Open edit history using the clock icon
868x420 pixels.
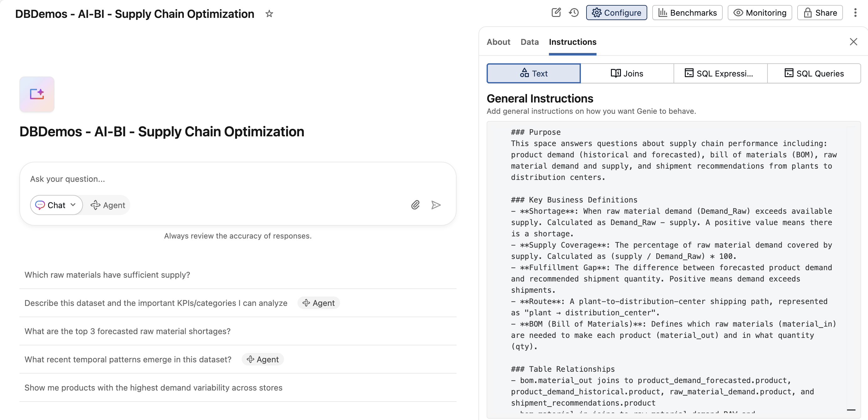[x=574, y=13]
